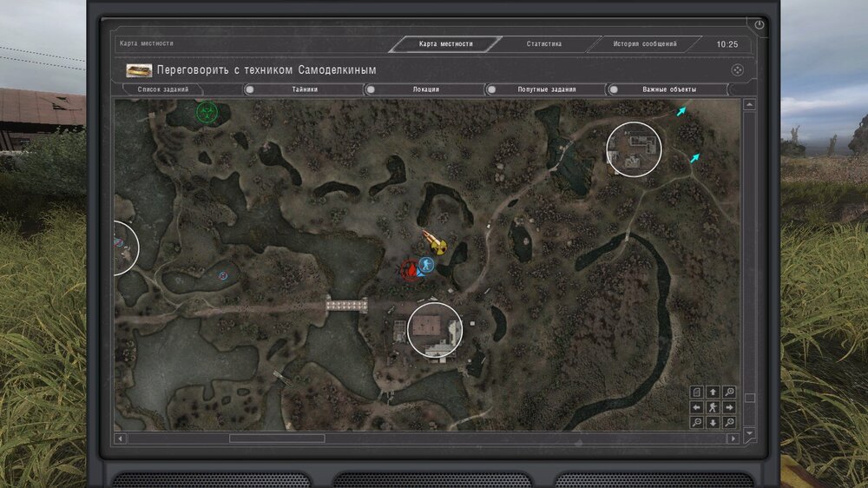Select the circled base in northeast corner
The image size is (868, 488).
(634, 149)
